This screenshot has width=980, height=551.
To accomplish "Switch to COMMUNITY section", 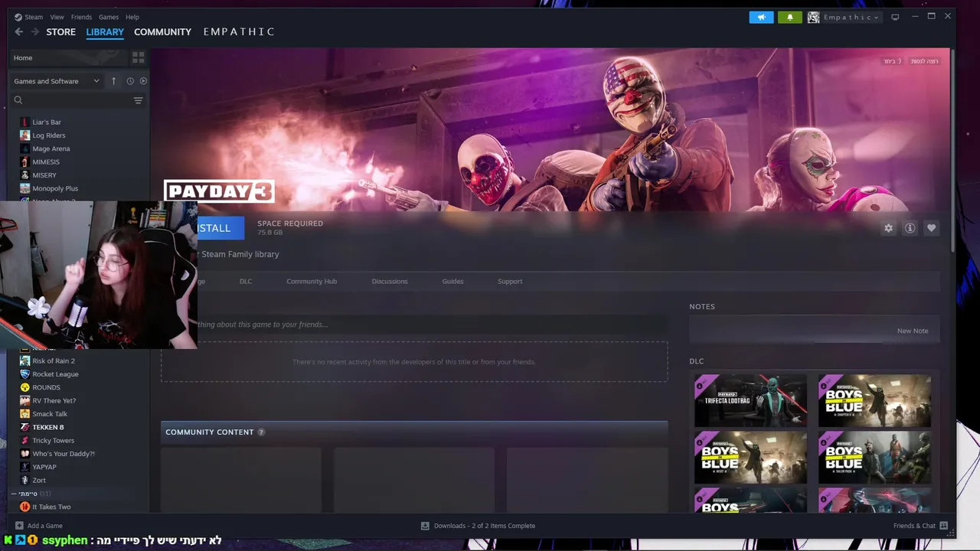I will (x=162, y=32).
